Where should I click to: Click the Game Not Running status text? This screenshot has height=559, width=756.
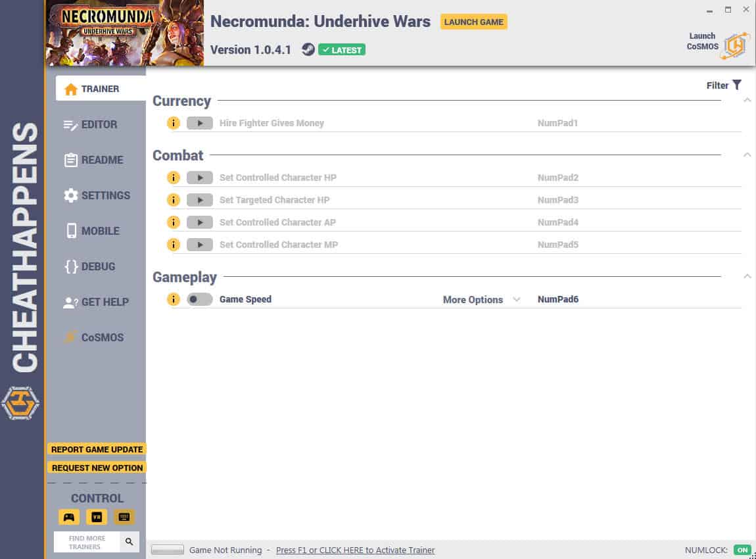tap(225, 550)
